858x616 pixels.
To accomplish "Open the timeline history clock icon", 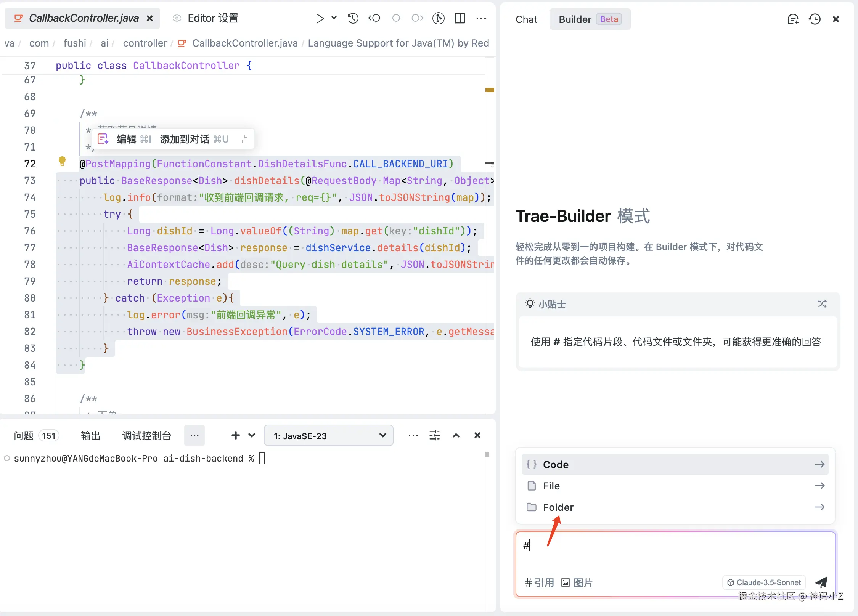I will click(353, 18).
